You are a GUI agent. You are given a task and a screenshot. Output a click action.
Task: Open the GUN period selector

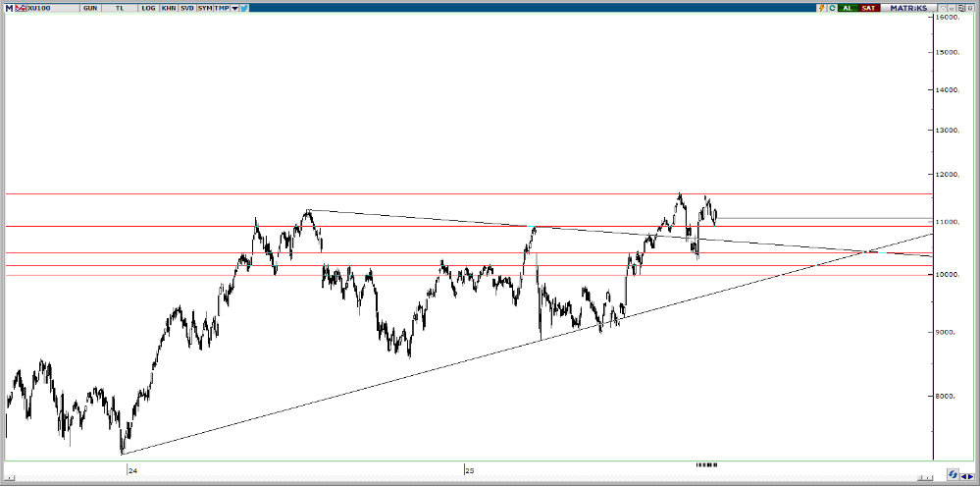point(90,8)
